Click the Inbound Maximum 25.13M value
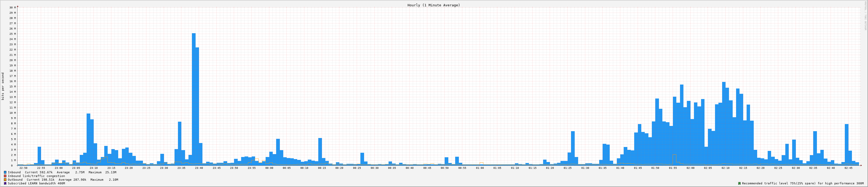This screenshot has width=868, height=187. [111, 172]
